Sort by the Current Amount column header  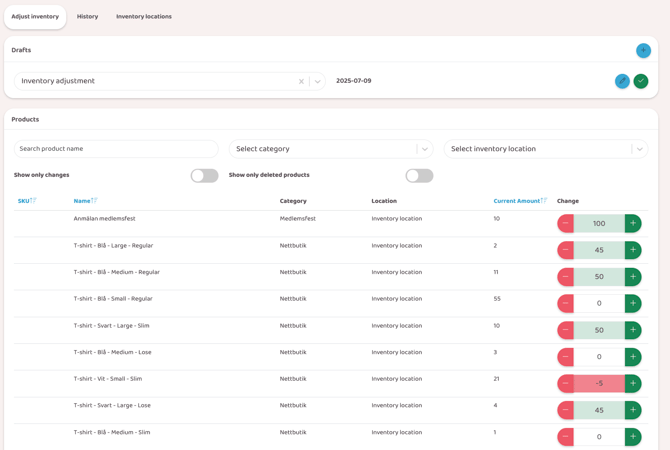point(519,201)
